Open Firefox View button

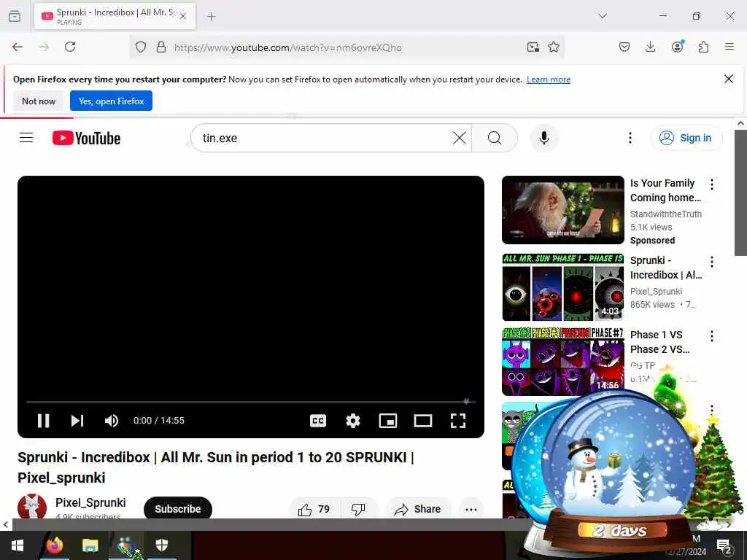[x=15, y=16]
